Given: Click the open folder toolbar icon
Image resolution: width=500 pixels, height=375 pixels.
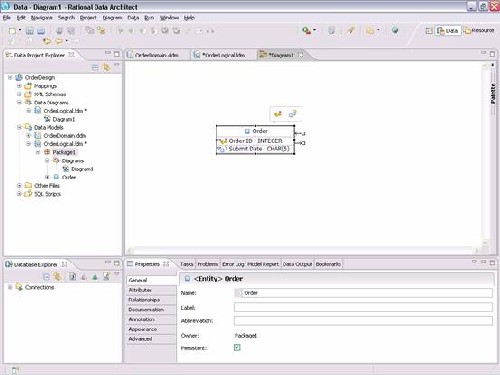Looking at the screenshot, I should [370, 31].
